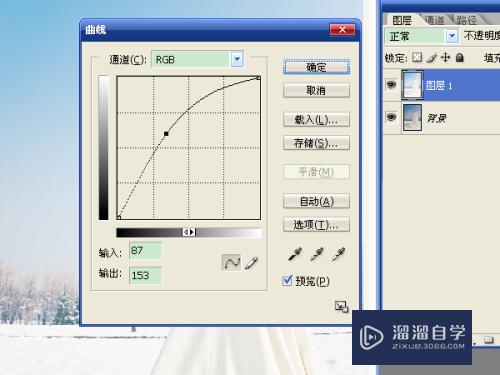
Task: Hide the 背景 layer eye icon
Action: tap(391, 117)
